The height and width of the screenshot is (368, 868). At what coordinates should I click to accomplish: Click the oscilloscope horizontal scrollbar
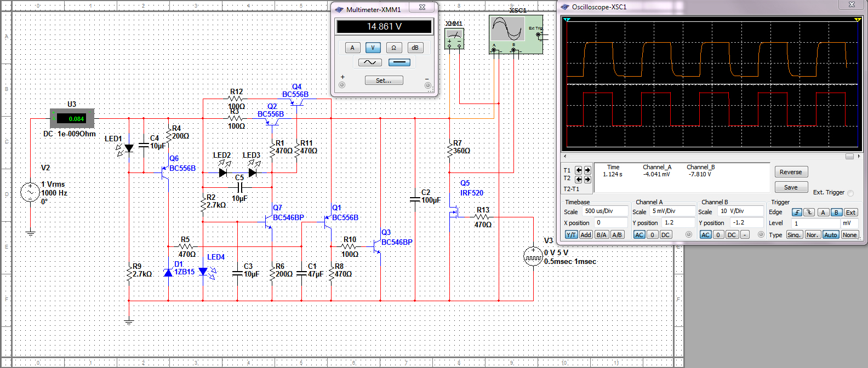click(x=707, y=157)
